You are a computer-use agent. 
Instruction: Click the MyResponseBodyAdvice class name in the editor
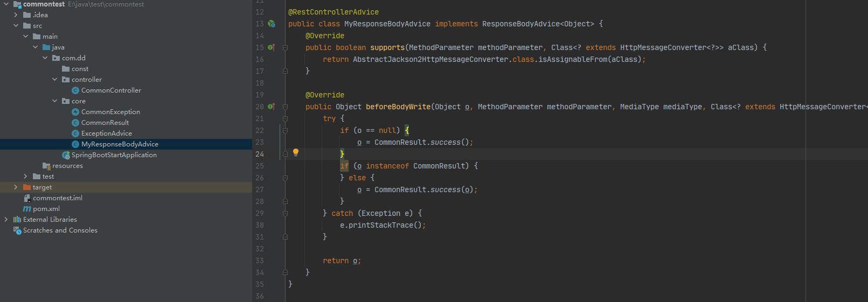pyautogui.click(x=387, y=24)
